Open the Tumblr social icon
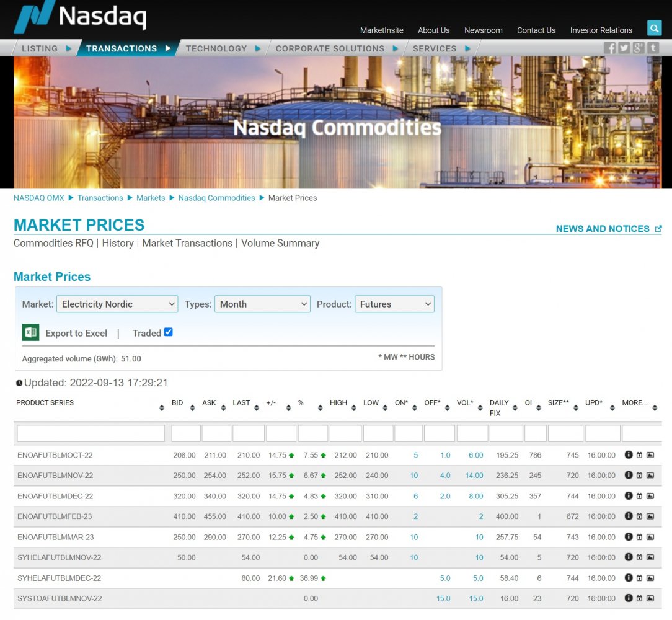 [x=653, y=48]
